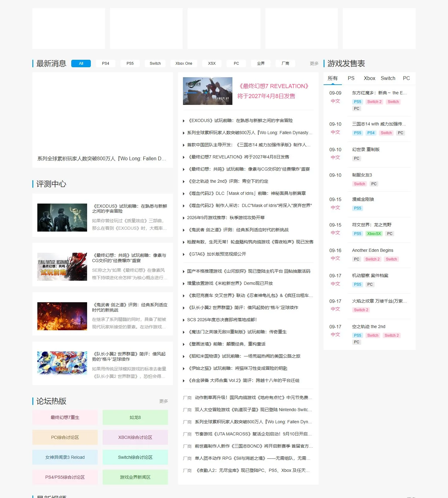The width and height of the screenshot is (448, 498).
Task: Select Switch tab in game release schedule
Action: [388, 78]
